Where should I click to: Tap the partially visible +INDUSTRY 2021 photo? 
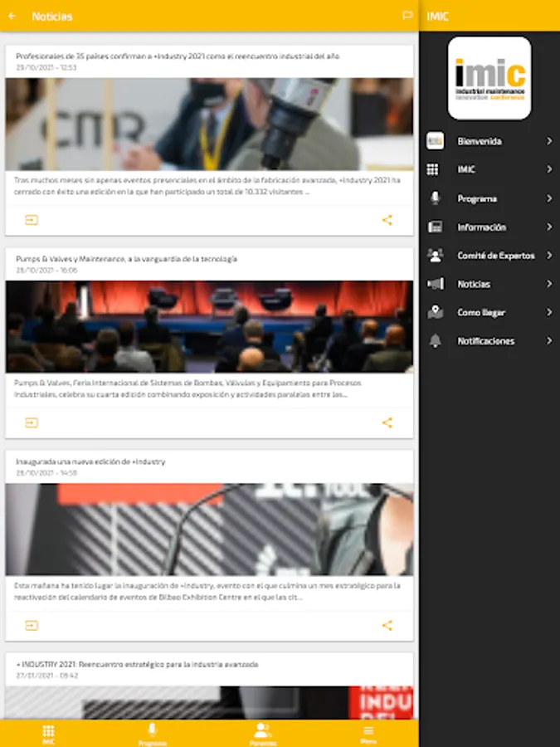[210, 703]
